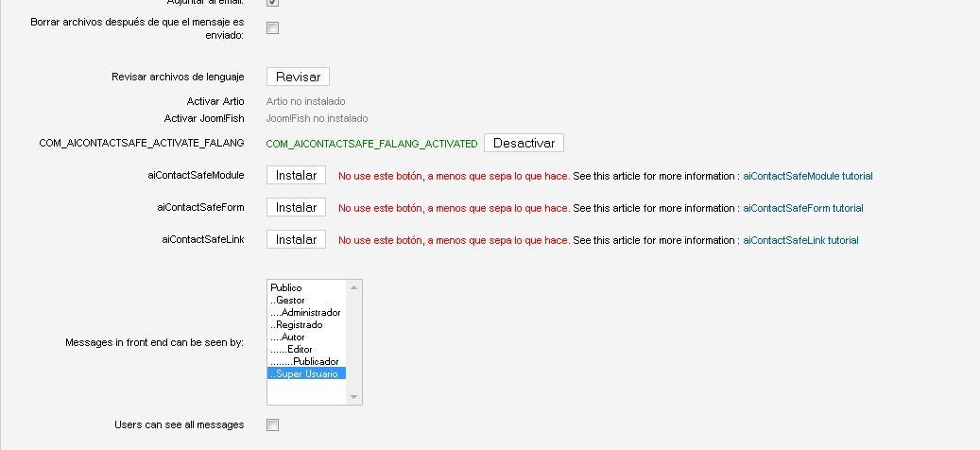The height and width of the screenshot is (450, 980).
Task: Click the 'Messages in front end can be seen by:' label
Action: click(155, 342)
